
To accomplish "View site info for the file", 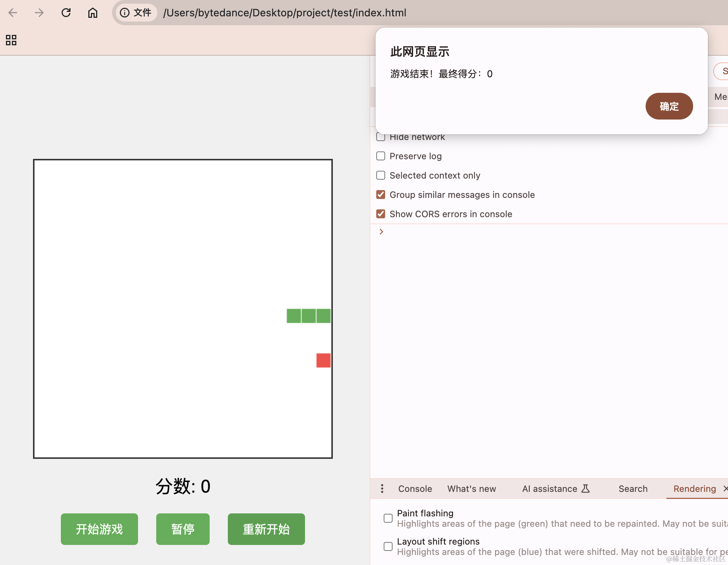I will click(x=136, y=13).
